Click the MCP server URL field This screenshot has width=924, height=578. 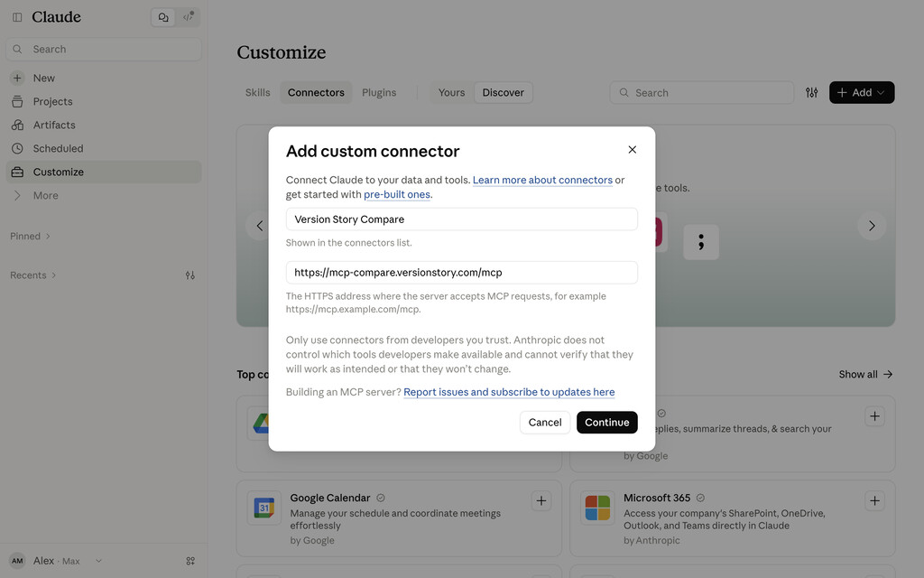pos(461,273)
